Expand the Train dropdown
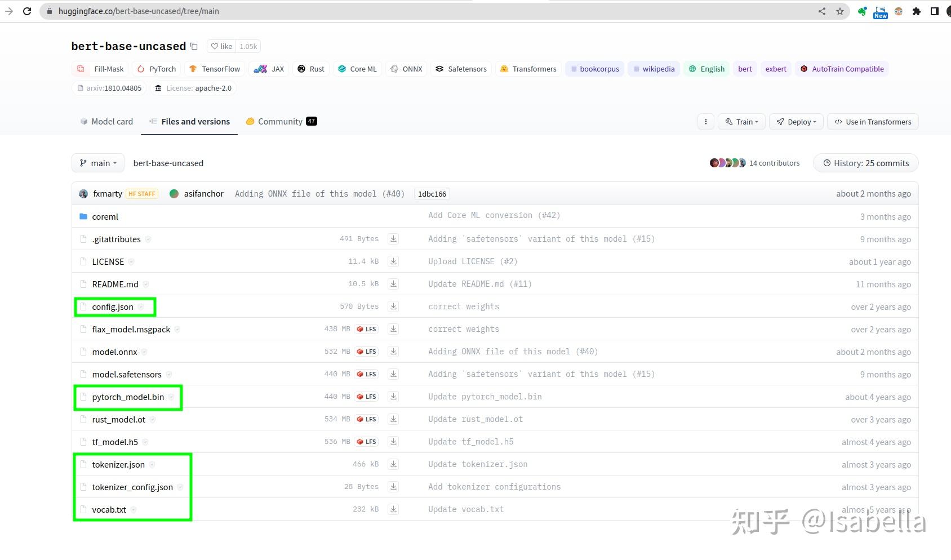Viewport: 951px width, 560px height. 741,122
